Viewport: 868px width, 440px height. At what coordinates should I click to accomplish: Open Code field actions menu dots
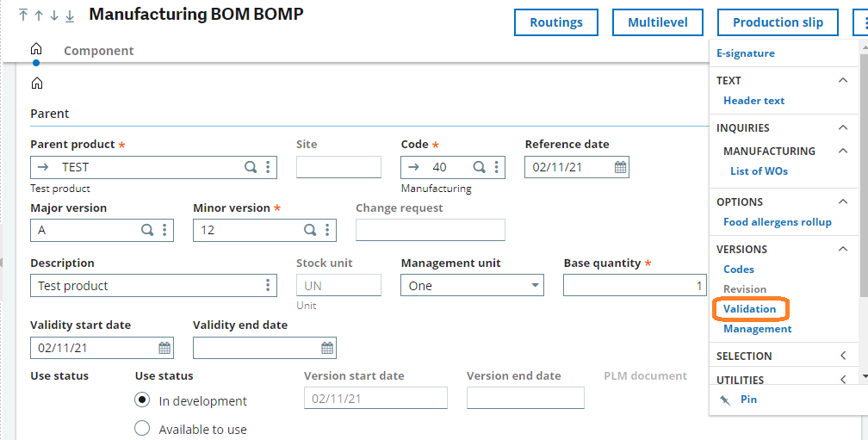[497, 166]
